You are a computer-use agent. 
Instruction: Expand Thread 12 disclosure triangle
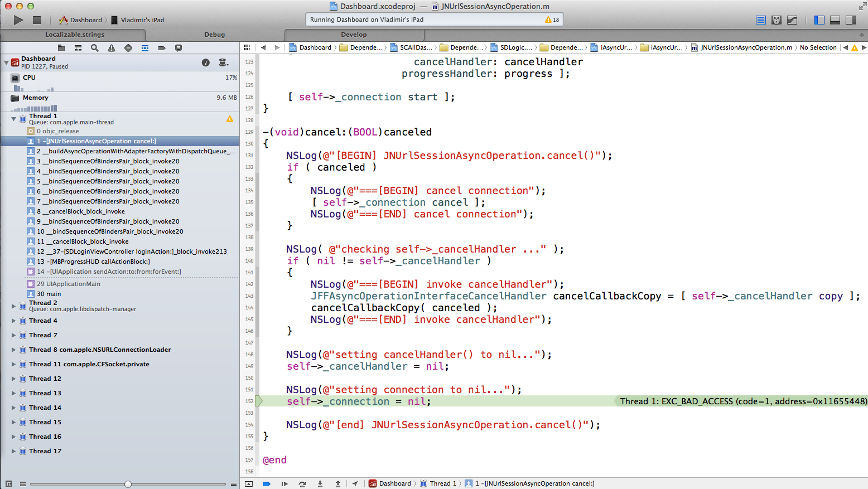tap(14, 379)
